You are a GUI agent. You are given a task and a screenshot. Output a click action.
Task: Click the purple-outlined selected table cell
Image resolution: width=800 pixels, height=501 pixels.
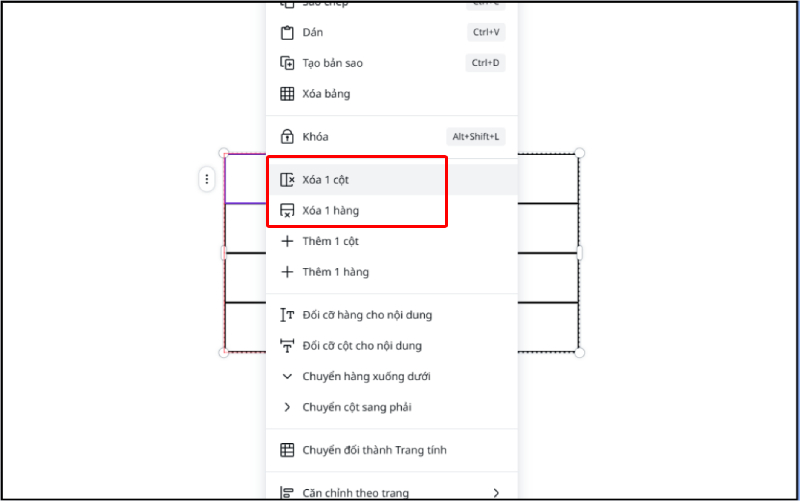tap(245, 180)
